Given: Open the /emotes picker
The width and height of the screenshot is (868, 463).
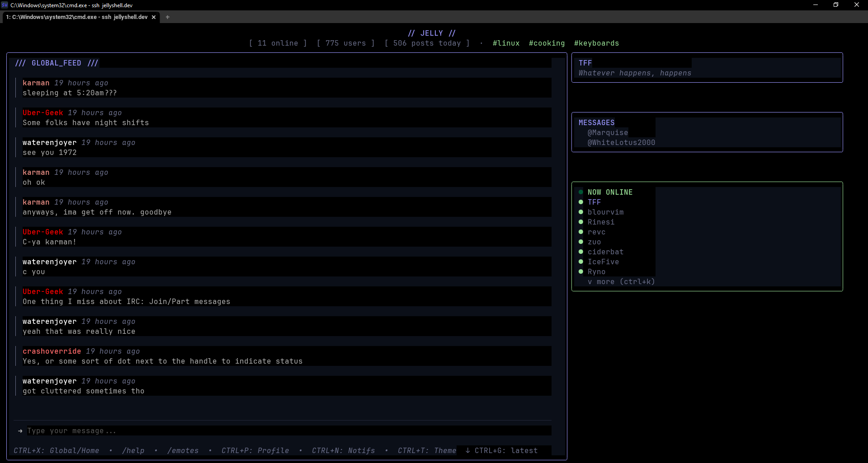Looking at the screenshot, I should [x=183, y=450].
